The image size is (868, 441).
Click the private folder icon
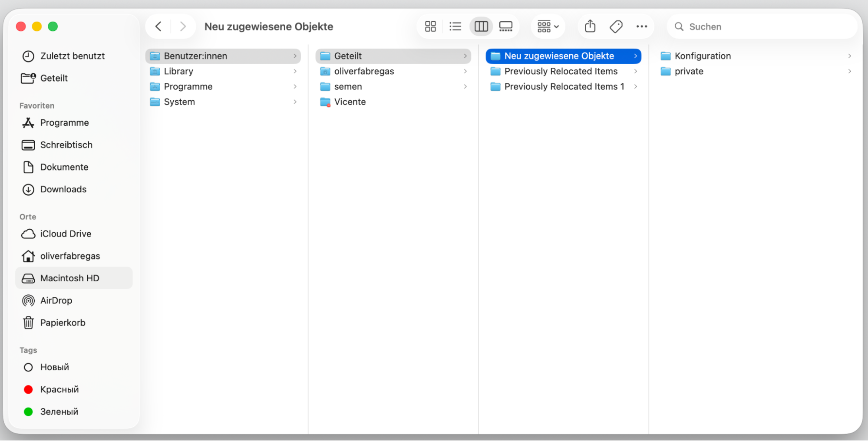666,71
